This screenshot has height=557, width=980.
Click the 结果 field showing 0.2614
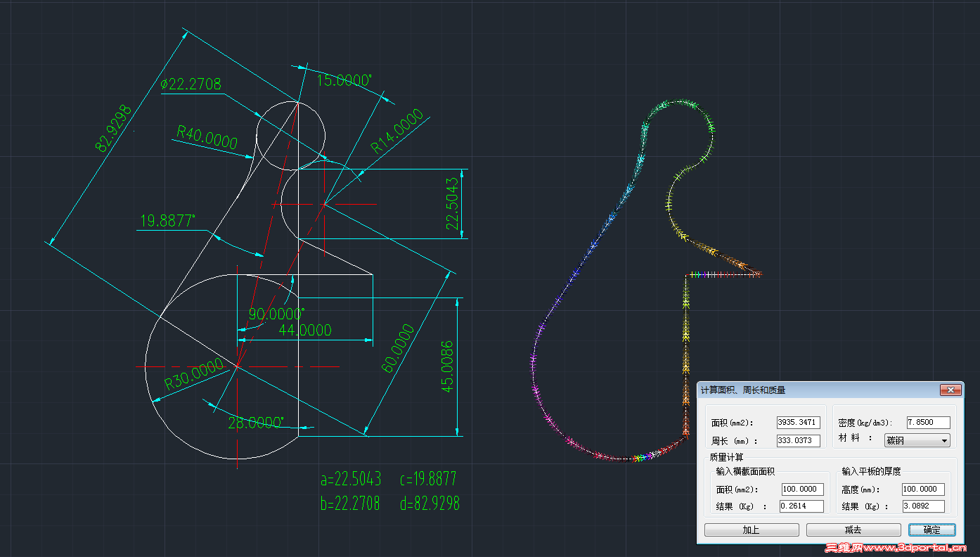(802, 506)
